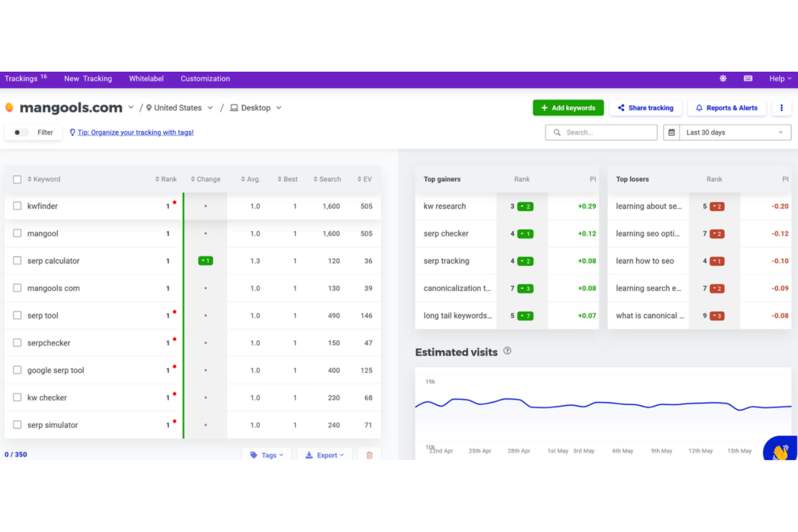Click the three-dot overflow menu near Add keywords
This screenshot has width=798, height=532.
point(782,107)
